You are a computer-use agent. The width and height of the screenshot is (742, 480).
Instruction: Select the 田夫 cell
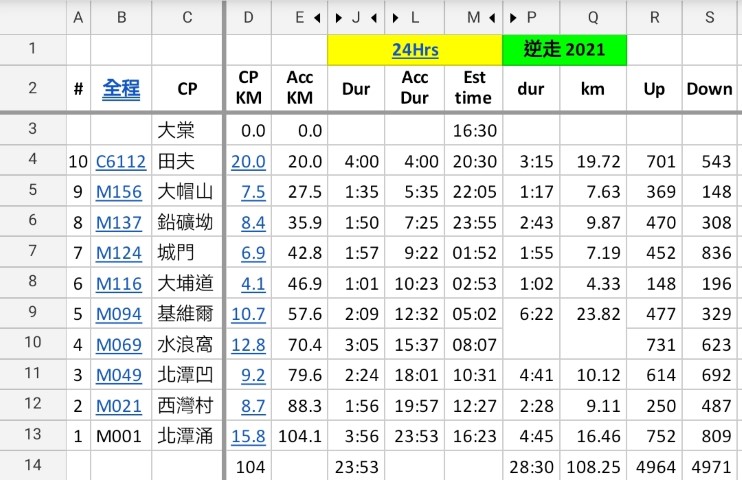(x=187, y=161)
